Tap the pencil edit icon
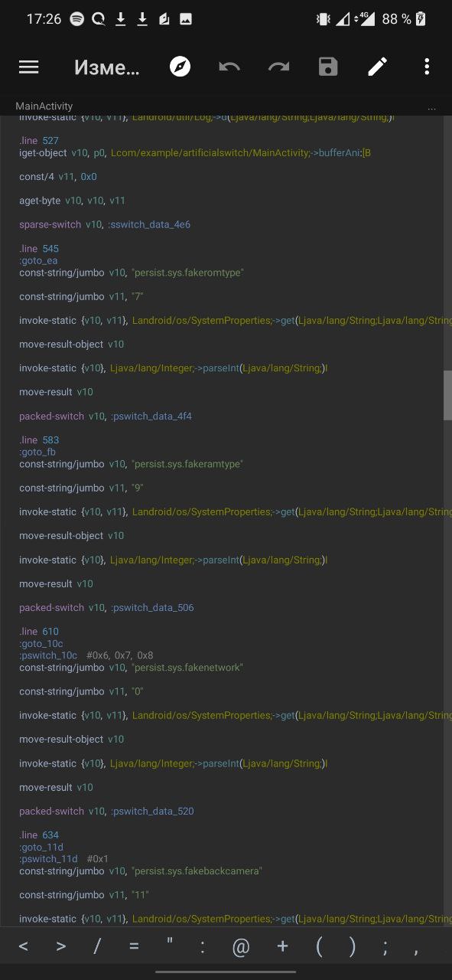452x980 pixels. point(377,67)
